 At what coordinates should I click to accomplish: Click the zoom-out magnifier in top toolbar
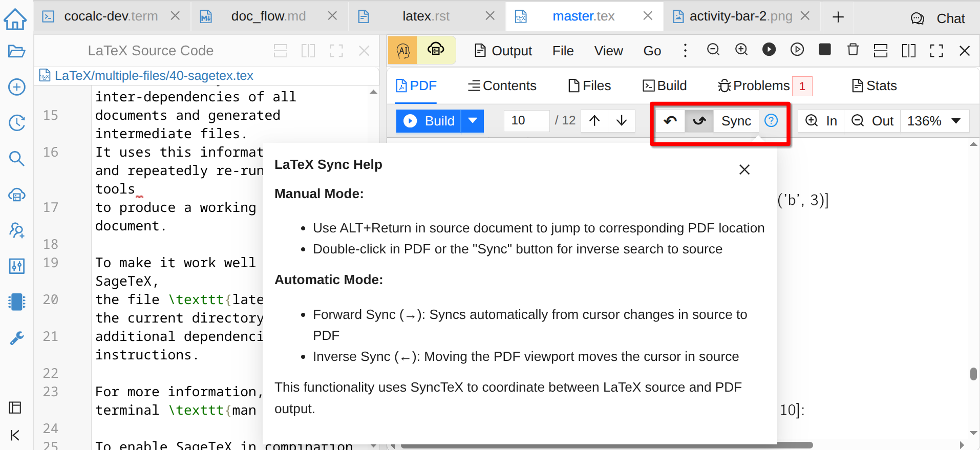(x=713, y=50)
